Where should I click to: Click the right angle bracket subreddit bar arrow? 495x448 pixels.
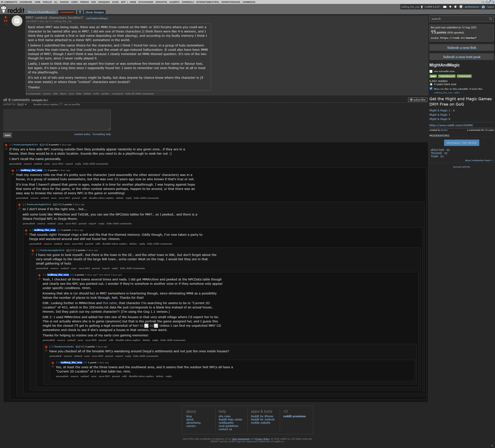[493, 2]
